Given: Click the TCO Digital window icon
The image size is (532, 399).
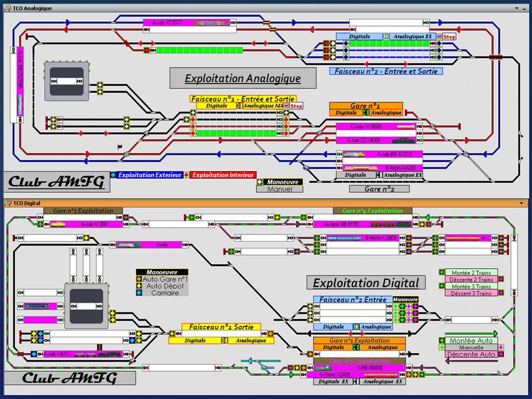Looking at the screenshot, I should (7, 203).
